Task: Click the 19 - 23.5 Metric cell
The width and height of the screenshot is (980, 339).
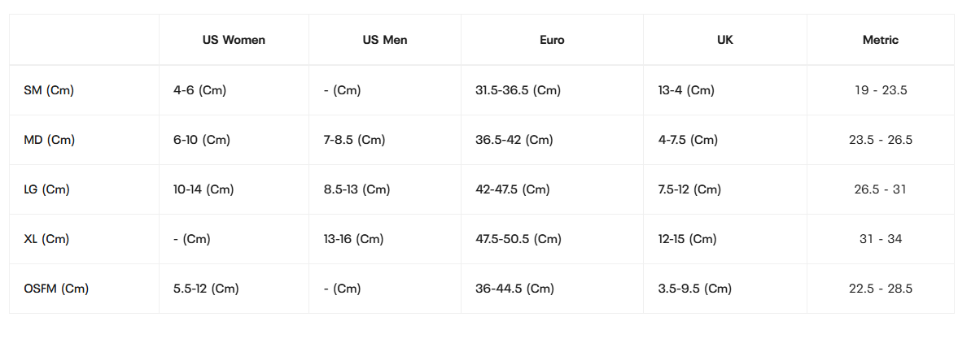Action: [x=881, y=90]
